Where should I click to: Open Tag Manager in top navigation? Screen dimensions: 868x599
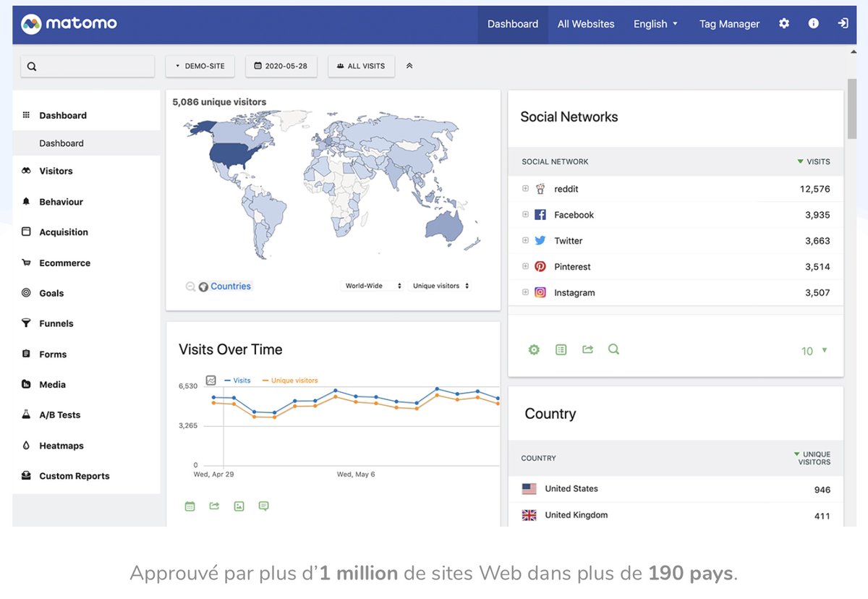coord(729,24)
